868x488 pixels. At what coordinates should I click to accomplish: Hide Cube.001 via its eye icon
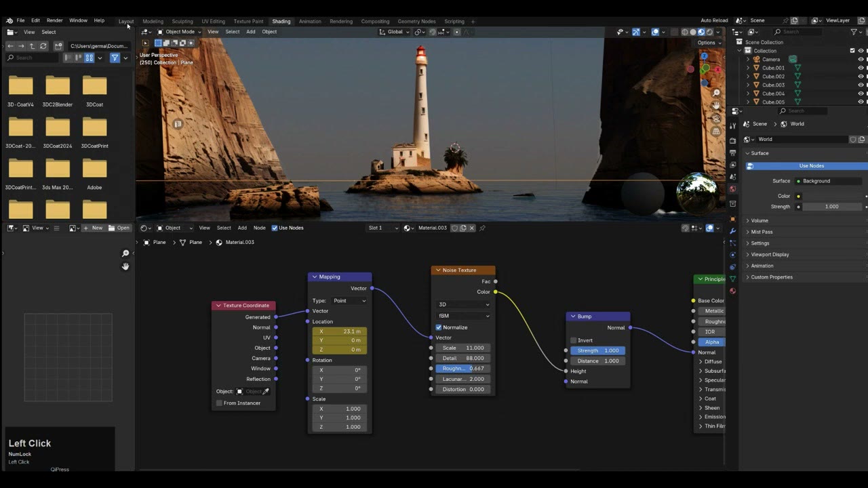[x=861, y=68]
